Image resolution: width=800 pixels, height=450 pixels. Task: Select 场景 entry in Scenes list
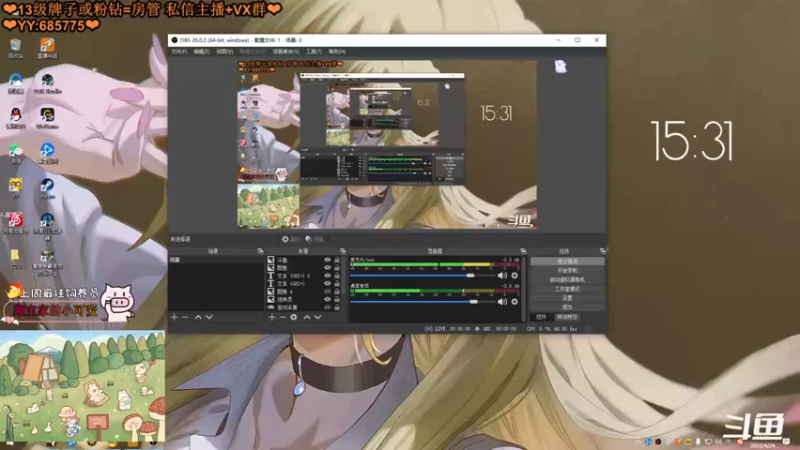point(216,260)
